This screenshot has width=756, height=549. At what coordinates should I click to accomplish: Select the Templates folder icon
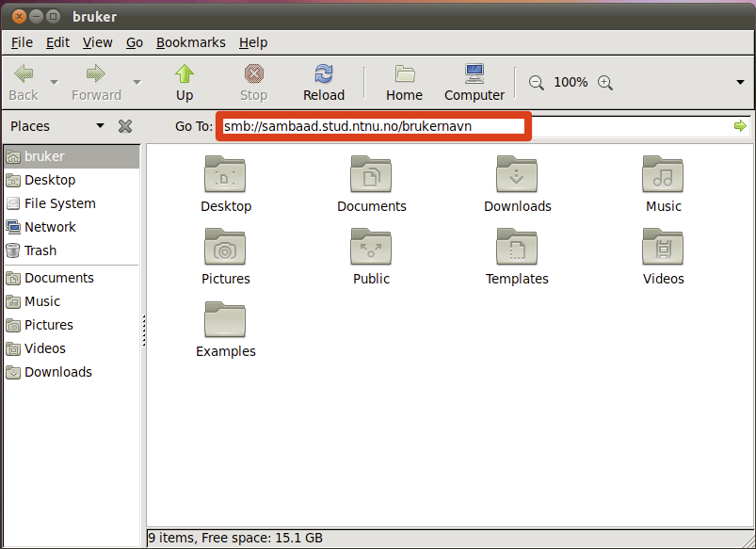pyautogui.click(x=517, y=247)
